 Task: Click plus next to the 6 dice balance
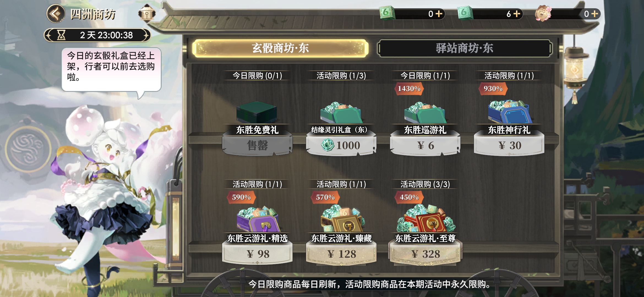point(517,14)
